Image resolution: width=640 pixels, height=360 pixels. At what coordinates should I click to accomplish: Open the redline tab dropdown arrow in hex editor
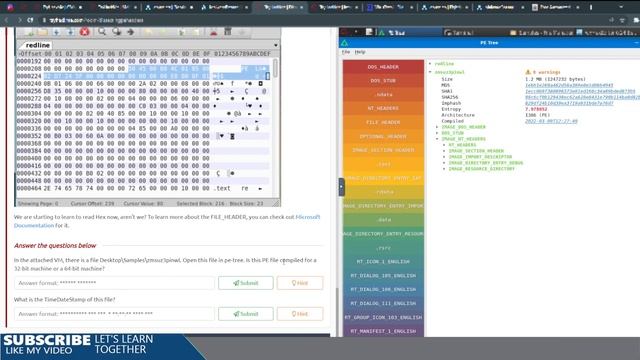coord(276,45)
